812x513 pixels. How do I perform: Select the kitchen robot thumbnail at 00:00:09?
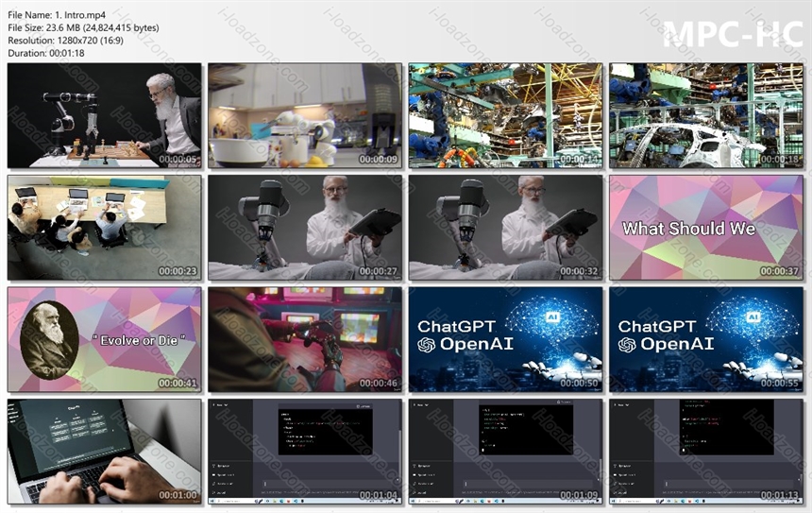pos(305,115)
